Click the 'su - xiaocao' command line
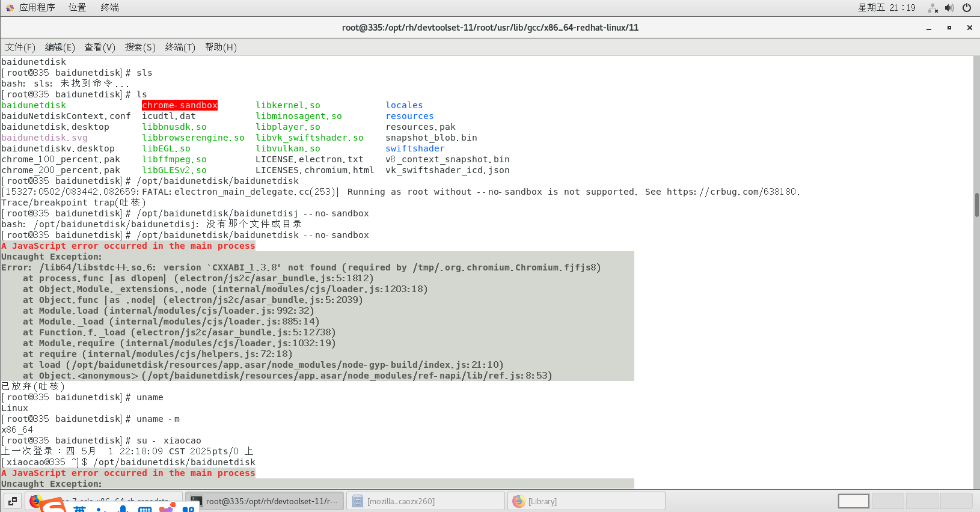The image size is (980, 512). point(169,440)
